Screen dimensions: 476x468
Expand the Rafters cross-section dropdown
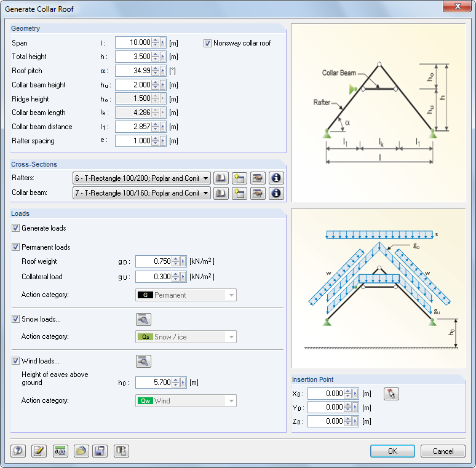click(x=205, y=178)
